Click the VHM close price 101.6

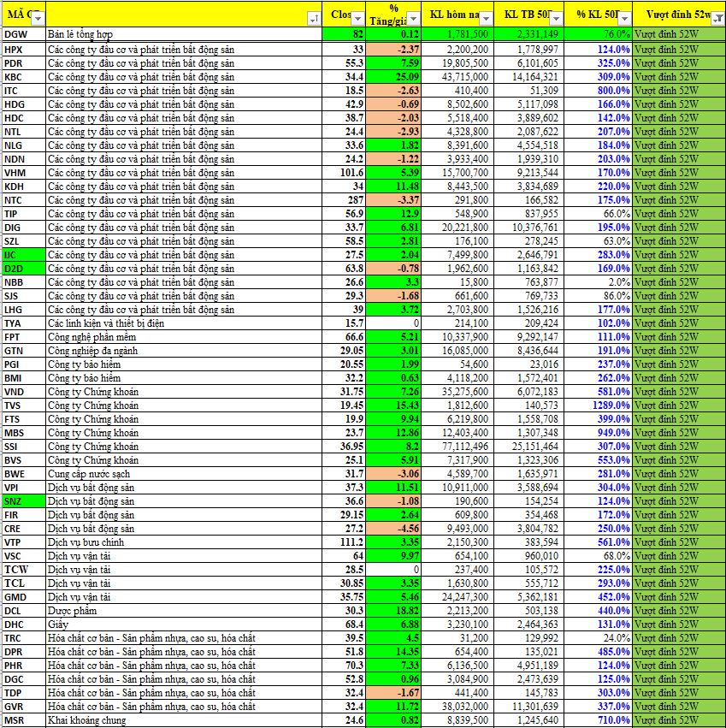[345, 173]
